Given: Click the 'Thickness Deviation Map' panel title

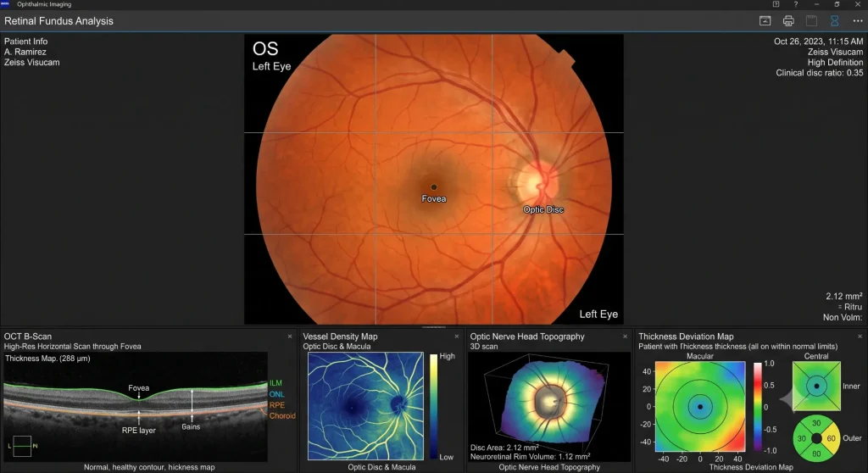Looking at the screenshot, I should [x=686, y=337].
